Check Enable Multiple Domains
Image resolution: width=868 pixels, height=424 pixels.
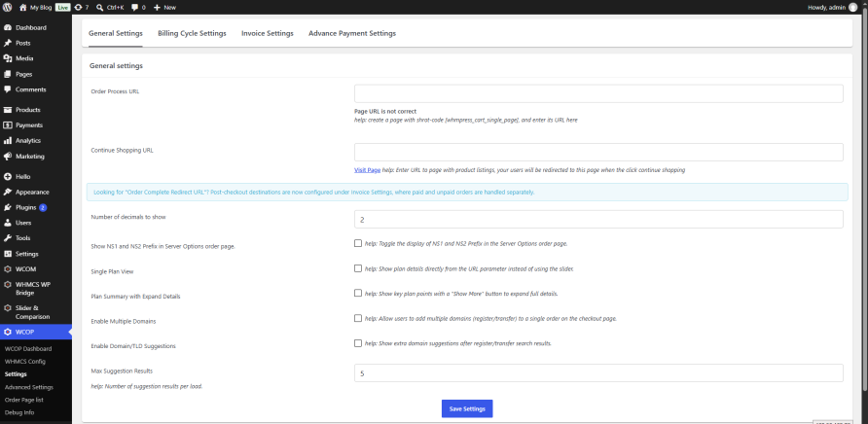(357, 318)
